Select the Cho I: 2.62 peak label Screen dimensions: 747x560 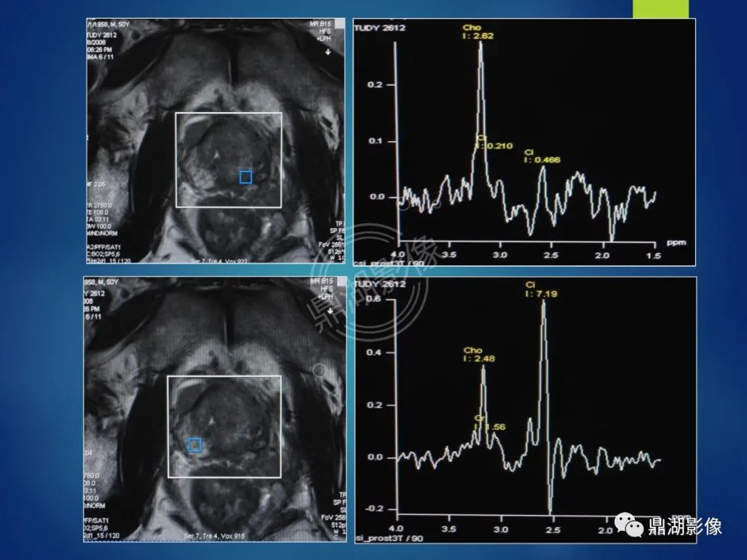pos(478,31)
